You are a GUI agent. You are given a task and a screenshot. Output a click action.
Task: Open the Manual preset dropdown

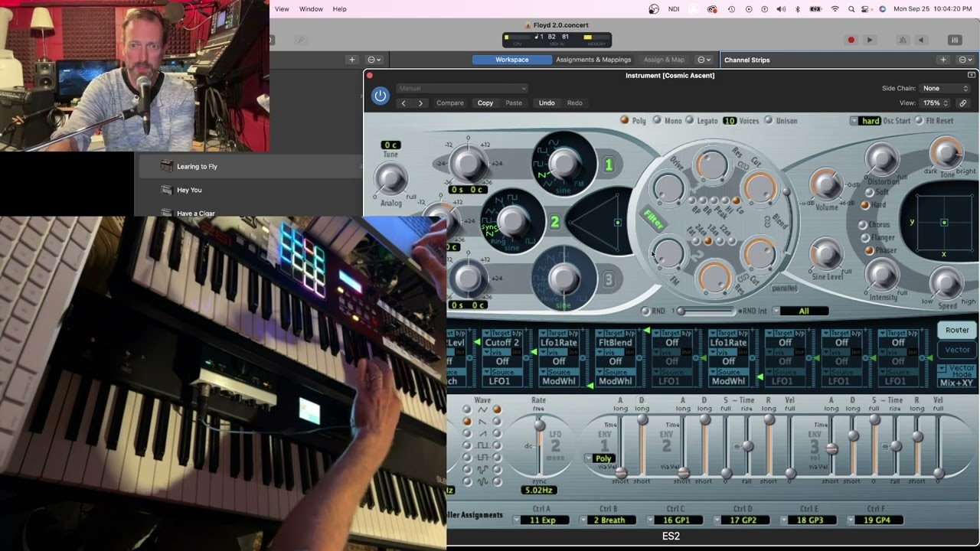(462, 88)
